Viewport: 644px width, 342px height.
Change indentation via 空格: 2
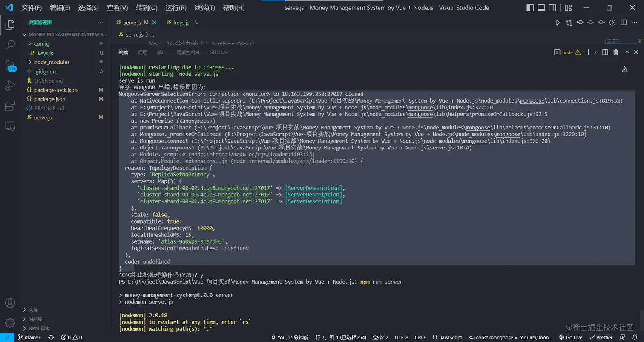coord(380,337)
